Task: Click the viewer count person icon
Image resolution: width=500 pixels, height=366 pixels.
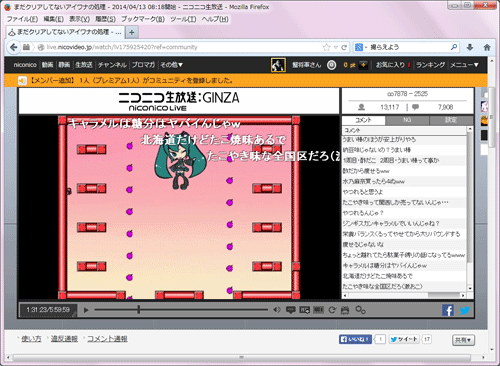Action: pyautogui.click(x=361, y=107)
